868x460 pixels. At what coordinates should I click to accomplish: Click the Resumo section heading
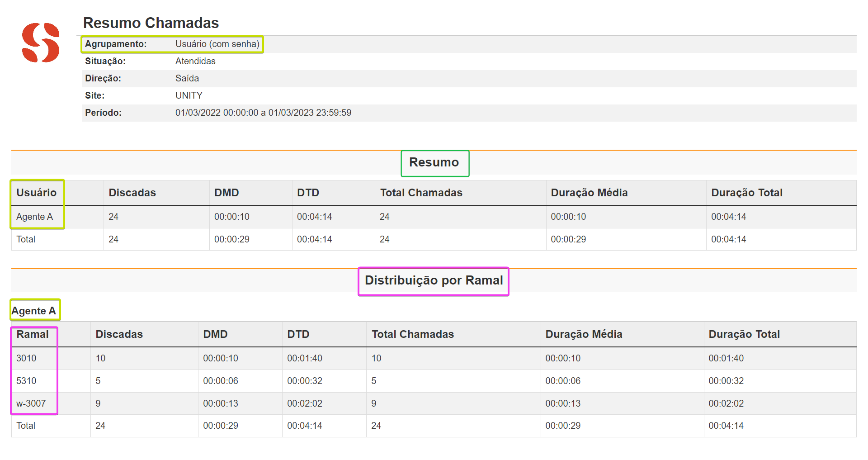[x=434, y=162]
